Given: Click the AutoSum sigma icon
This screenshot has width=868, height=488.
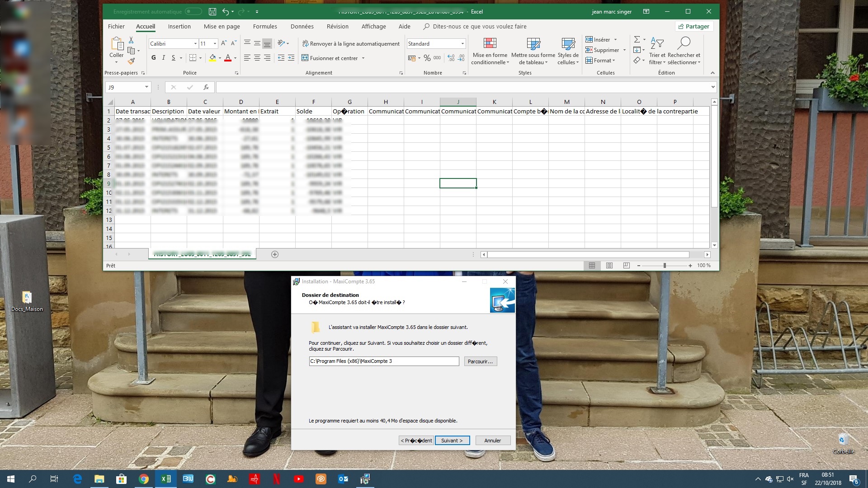Looking at the screenshot, I should (637, 40).
